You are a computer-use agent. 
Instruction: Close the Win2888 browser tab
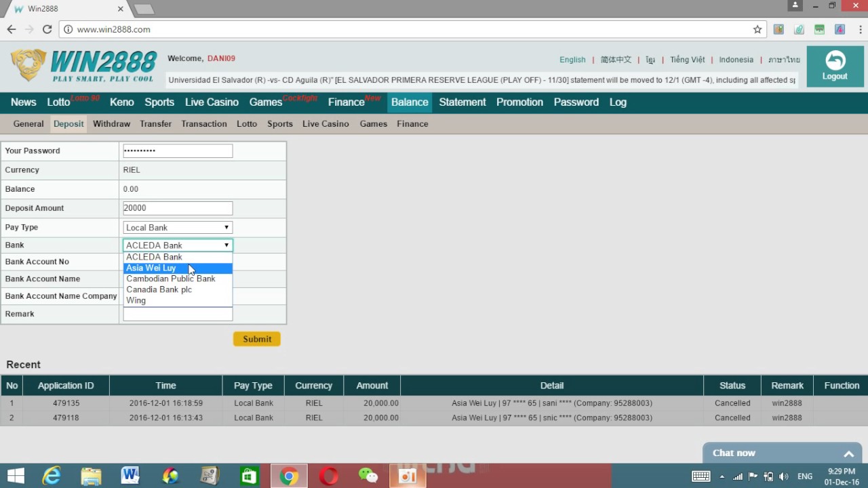point(121,9)
